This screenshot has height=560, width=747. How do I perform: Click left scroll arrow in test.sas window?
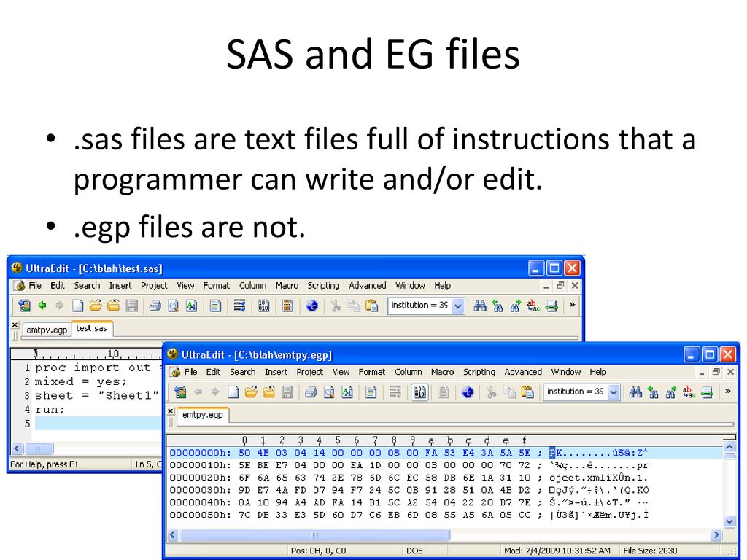[x=18, y=448]
